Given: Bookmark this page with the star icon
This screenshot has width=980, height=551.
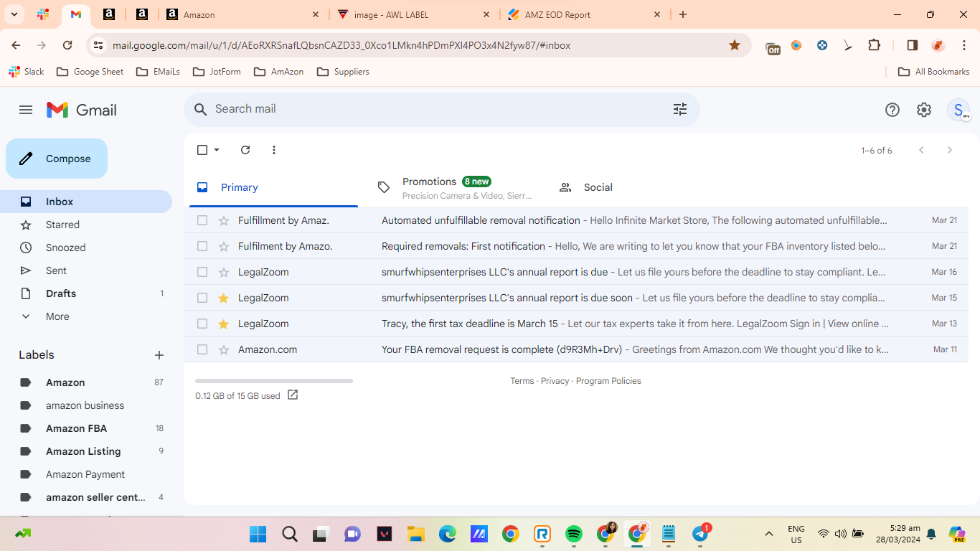Looking at the screenshot, I should (x=735, y=45).
